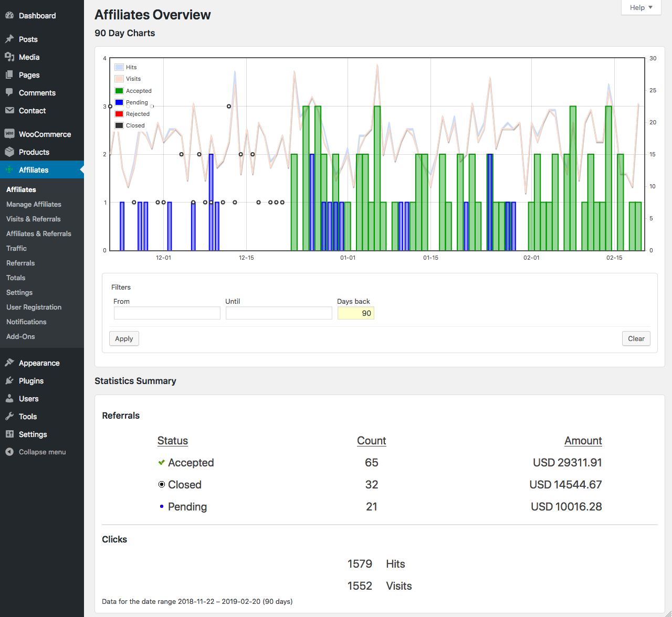Click the Comments speech bubble icon
Screen dimensions: 672x617
pos(9,93)
